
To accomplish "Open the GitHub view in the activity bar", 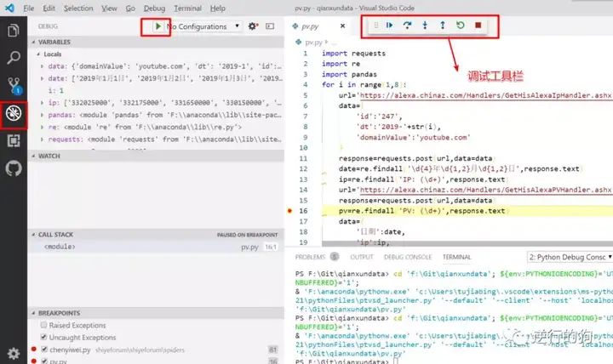I will [x=14, y=168].
